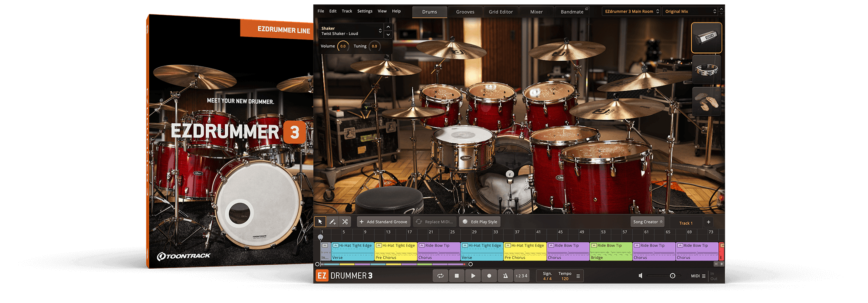Toggle loop playback on
The width and height of the screenshot is (868, 303).
coord(440,276)
